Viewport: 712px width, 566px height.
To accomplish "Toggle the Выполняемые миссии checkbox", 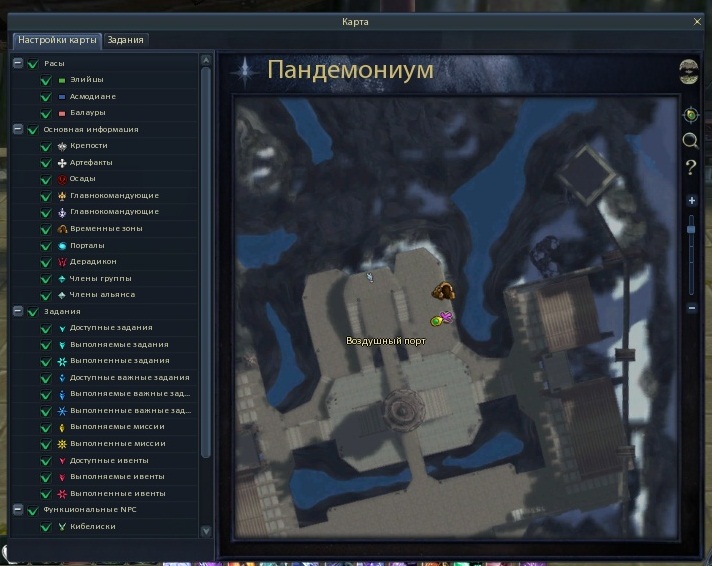I will click(46, 427).
